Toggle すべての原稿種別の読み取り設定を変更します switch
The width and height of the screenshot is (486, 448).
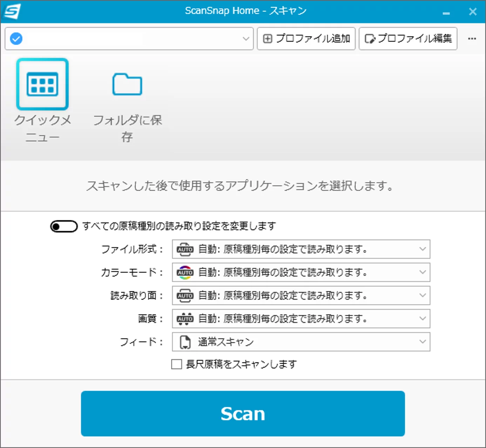tap(64, 226)
